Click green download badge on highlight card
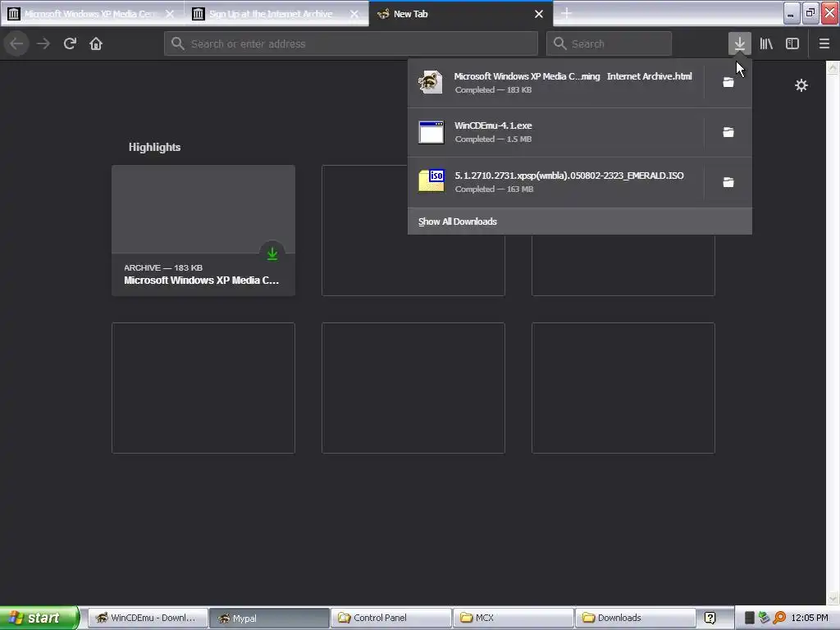Image resolution: width=840 pixels, height=630 pixels. pos(272,253)
